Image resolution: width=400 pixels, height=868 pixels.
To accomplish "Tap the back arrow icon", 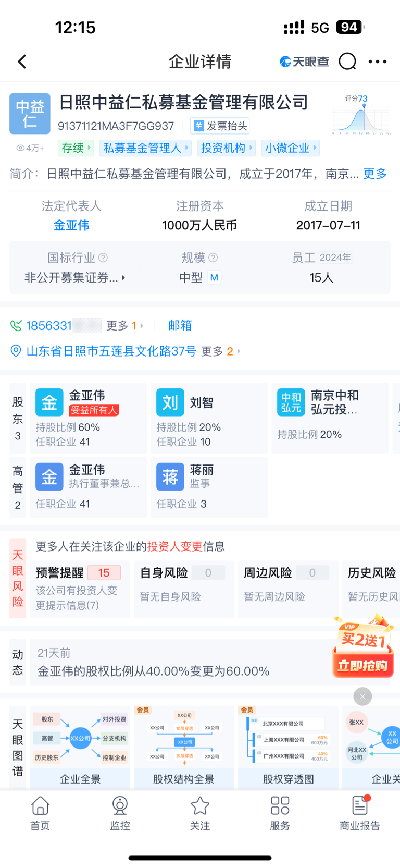I will click(22, 62).
